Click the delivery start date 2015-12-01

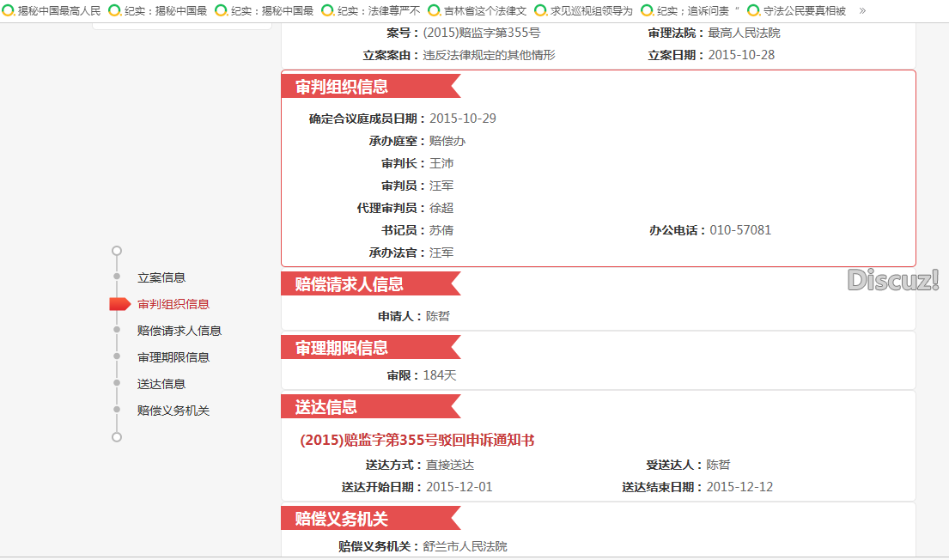pyautogui.click(x=459, y=487)
